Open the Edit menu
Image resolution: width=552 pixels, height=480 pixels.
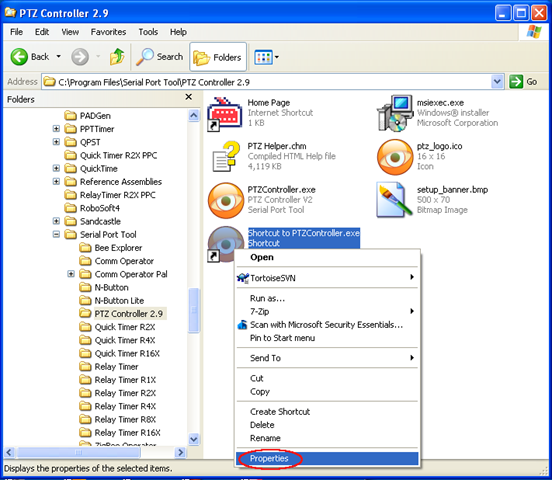click(x=42, y=32)
